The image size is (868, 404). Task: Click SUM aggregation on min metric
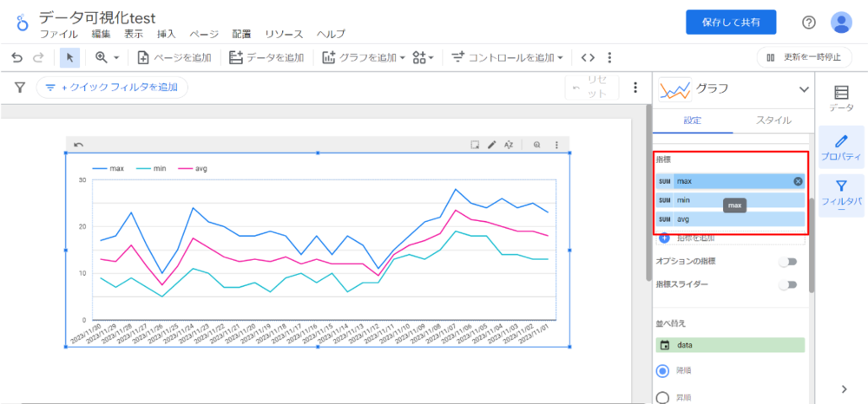coord(665,200)
